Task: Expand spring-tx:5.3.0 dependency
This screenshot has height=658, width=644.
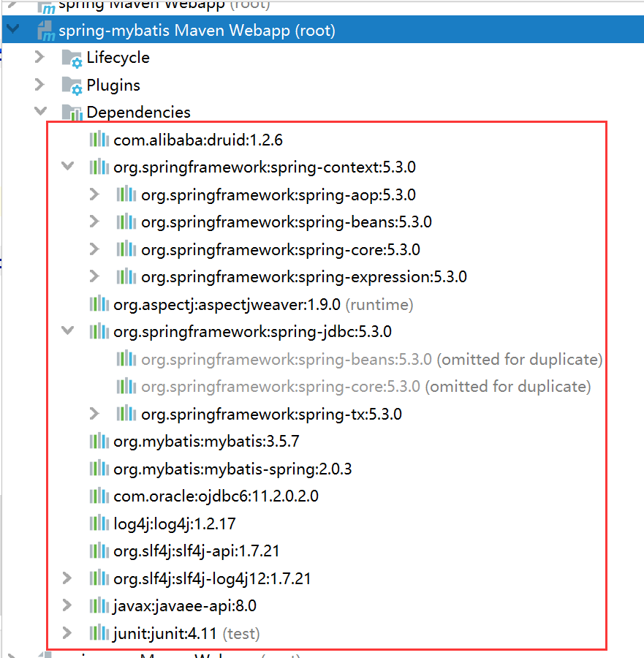Action: (x=95, y=414)
